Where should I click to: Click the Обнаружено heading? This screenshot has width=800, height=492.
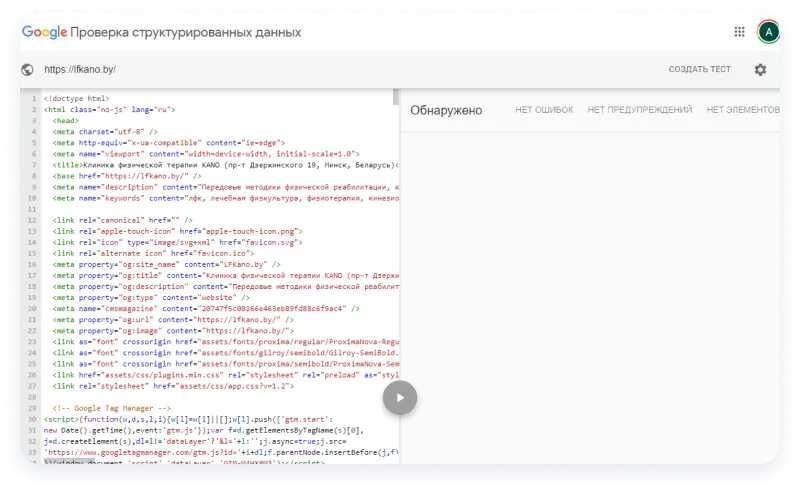pos(446,110)
